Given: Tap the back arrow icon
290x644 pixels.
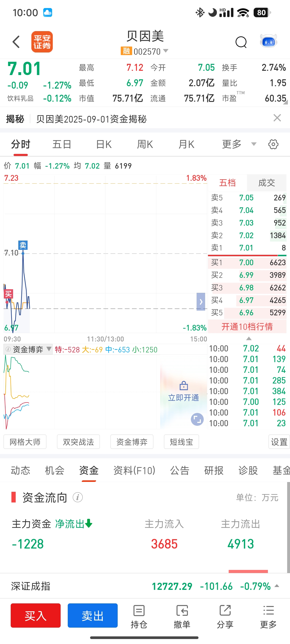Looking at the screenshot, I should point(16,42).
